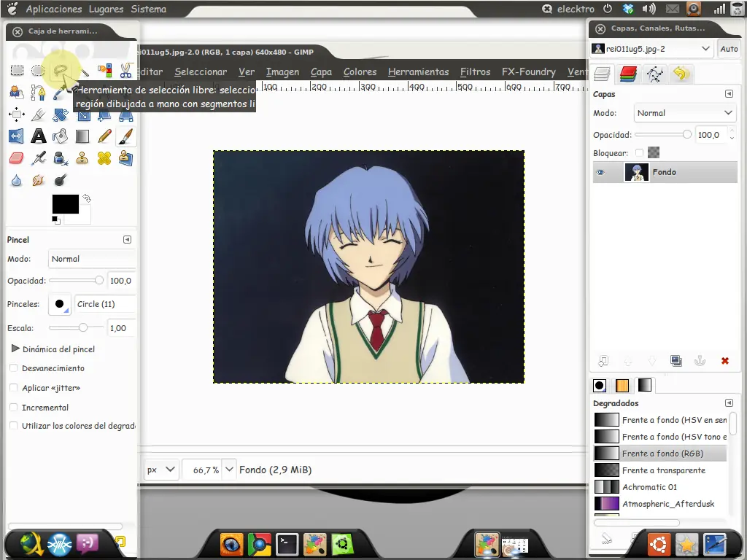Select the Foreground Select tool
The image size is (747, 560).
tap(17, 93)
